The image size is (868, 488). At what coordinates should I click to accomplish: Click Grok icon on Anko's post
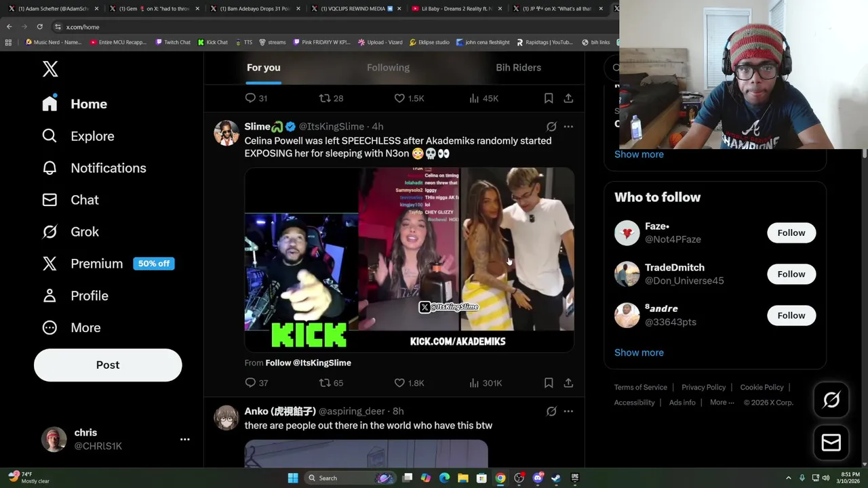551,411
